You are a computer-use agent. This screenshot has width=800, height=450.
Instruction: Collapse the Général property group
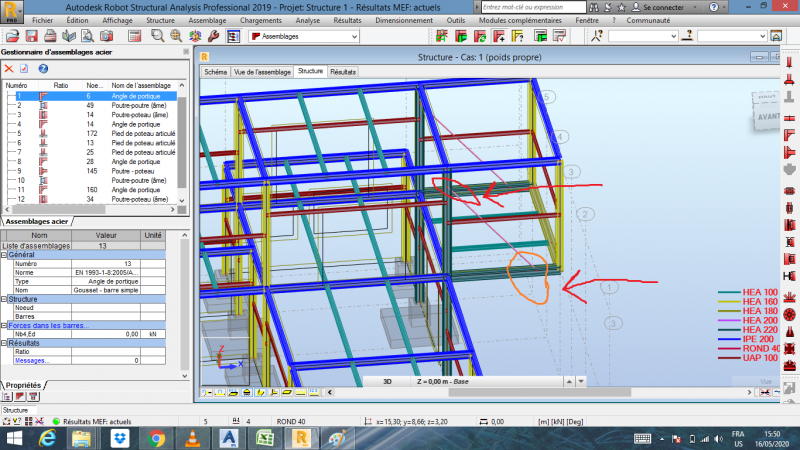[4, 255]
